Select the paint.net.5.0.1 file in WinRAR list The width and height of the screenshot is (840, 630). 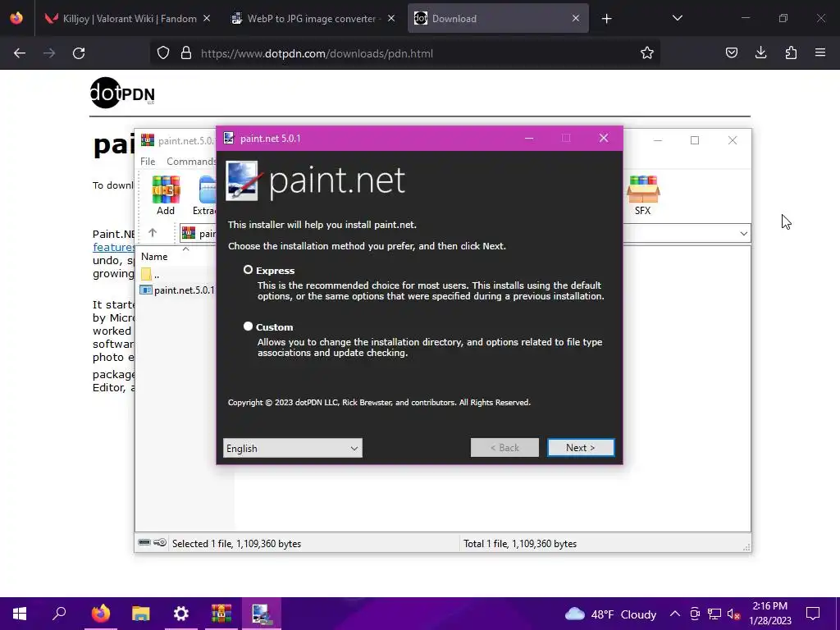177,290
